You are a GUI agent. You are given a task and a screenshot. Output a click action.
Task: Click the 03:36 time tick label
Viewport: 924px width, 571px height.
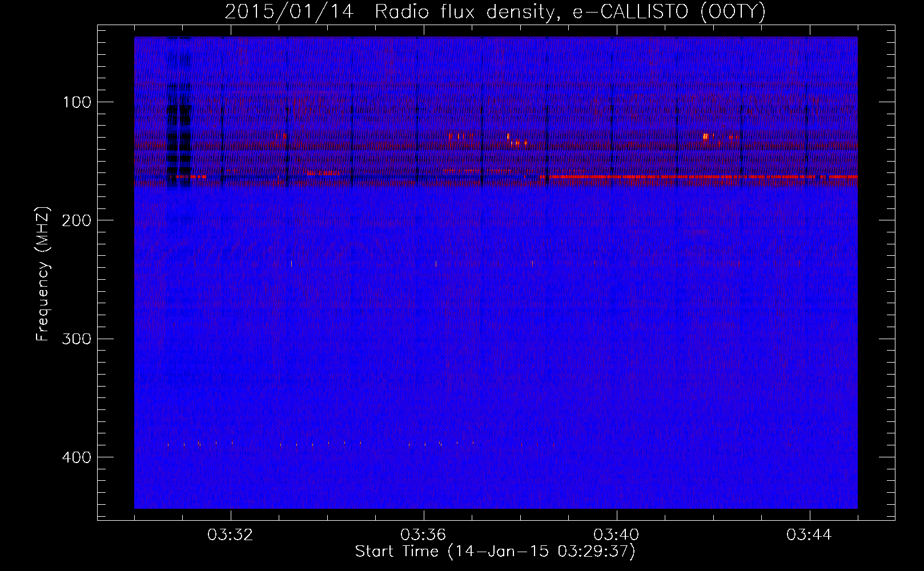click(423, 535)
